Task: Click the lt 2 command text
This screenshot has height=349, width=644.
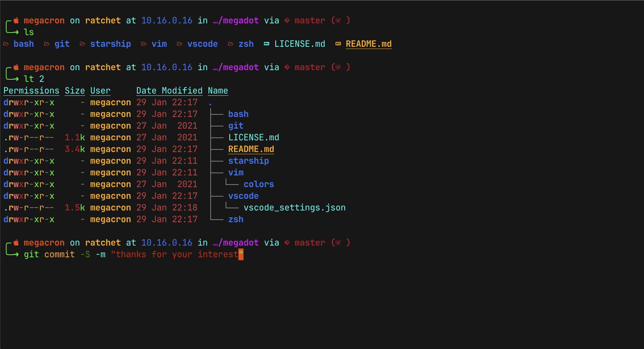Action: 34,79
